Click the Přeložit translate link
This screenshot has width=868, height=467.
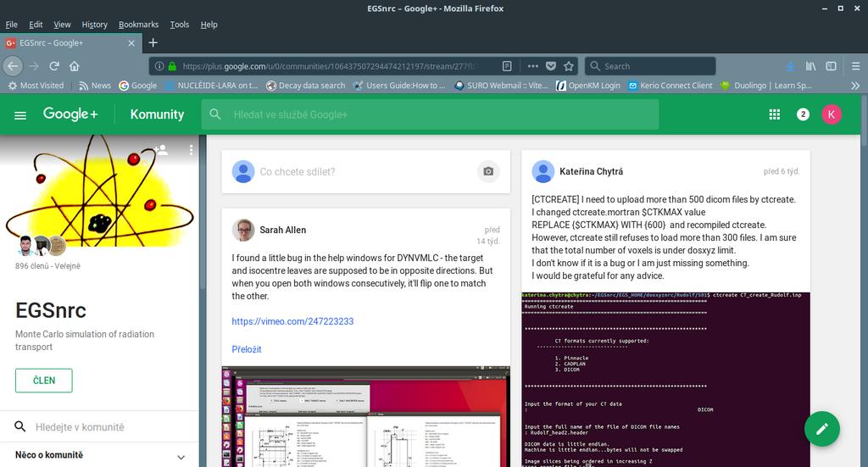[247, 349]
